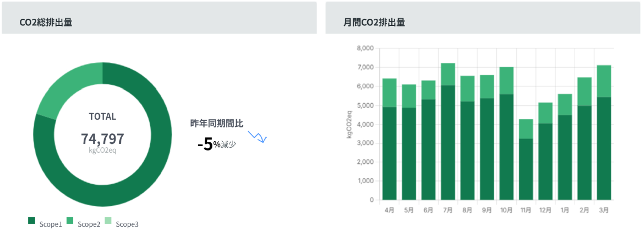Click the 2月 bar in the monthly chart
The height and width of the screenshot is (230, 644).
click(x=585, y=138)
